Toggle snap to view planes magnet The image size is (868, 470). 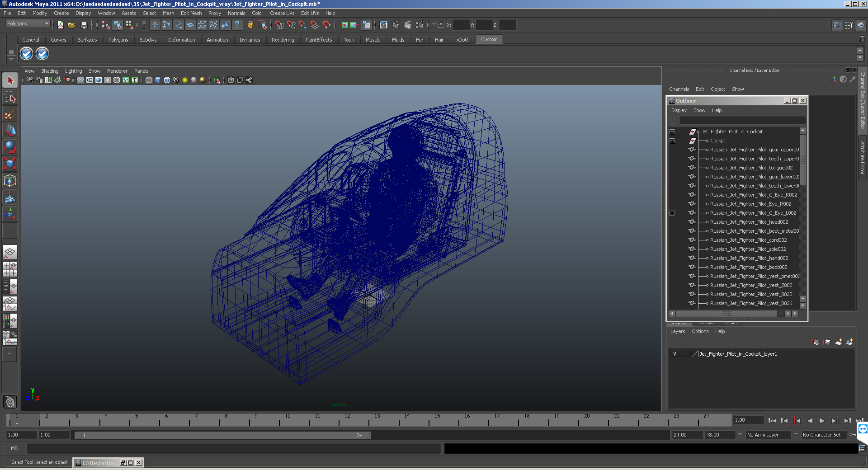[314, 25]
